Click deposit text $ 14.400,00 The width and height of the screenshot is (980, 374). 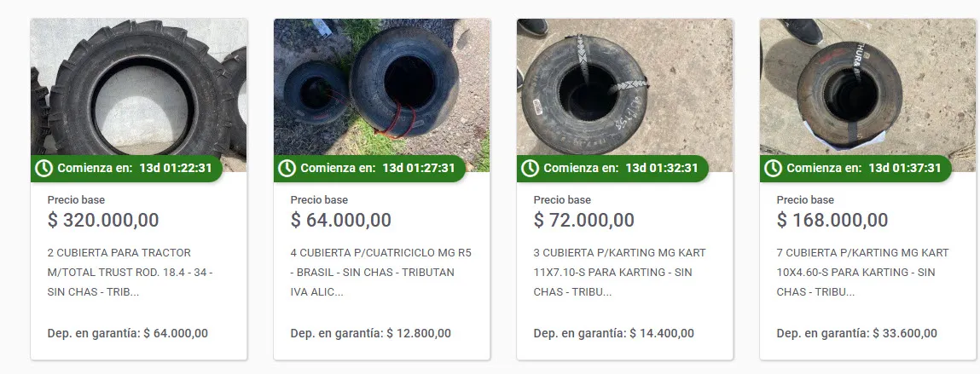[x=662, y=333]
